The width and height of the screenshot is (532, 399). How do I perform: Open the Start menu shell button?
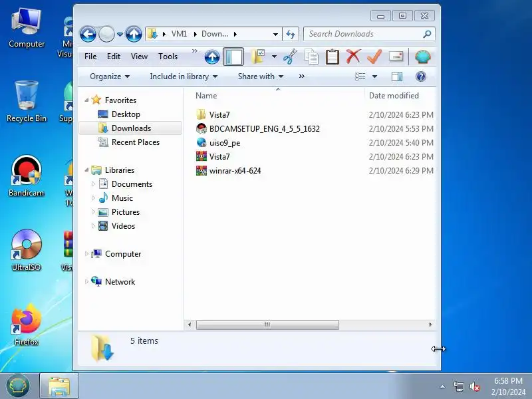point(18,386)
